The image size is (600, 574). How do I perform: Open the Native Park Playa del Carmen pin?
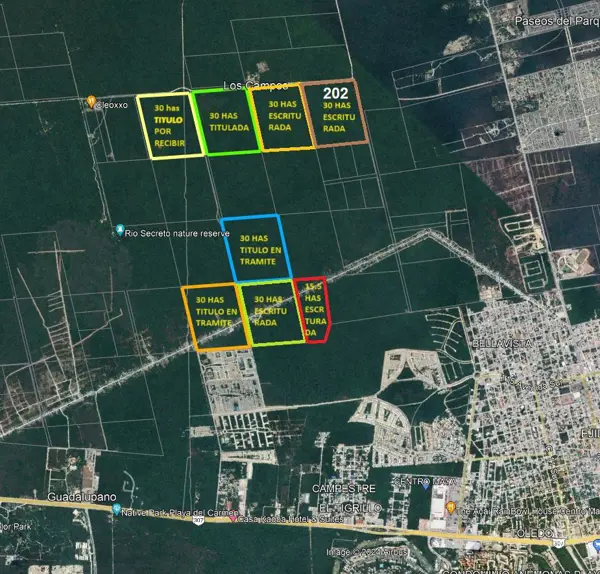pyautogui.click(x=117, y=509)
